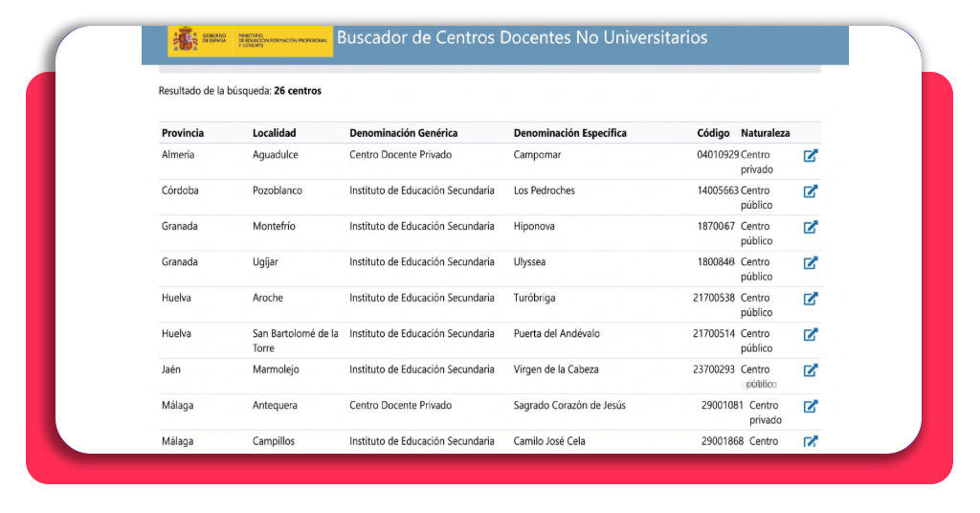The width and height of the screenshot is (980, 513).
Task: Click the Turóbriga center name
Action: [x=534, y=298]
